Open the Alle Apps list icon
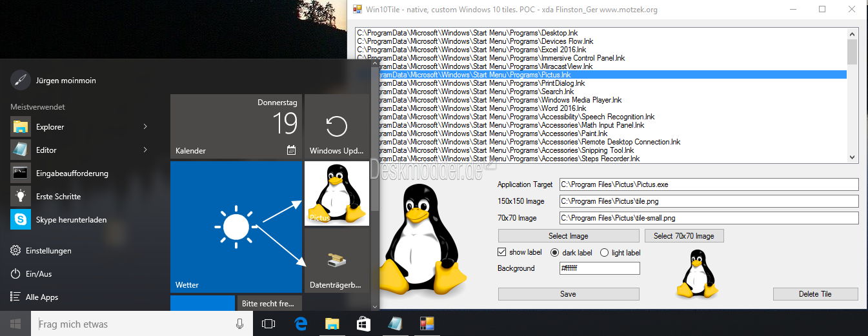 15,297
